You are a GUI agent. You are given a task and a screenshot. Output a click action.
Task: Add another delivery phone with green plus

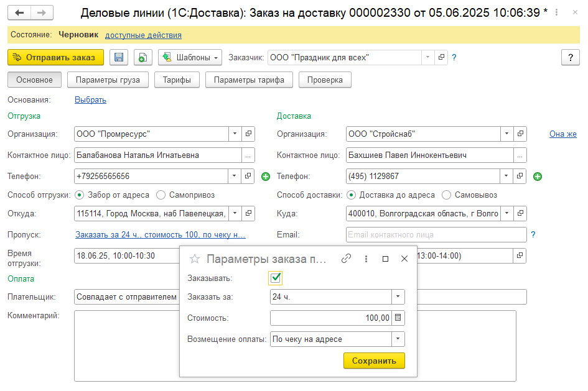pos(538,177)
